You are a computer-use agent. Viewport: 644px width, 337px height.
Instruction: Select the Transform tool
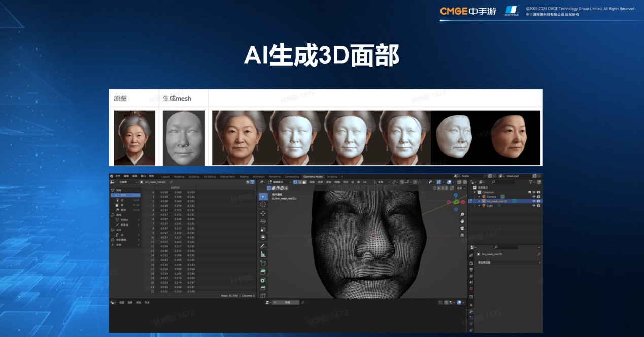(x=263, y=237)
